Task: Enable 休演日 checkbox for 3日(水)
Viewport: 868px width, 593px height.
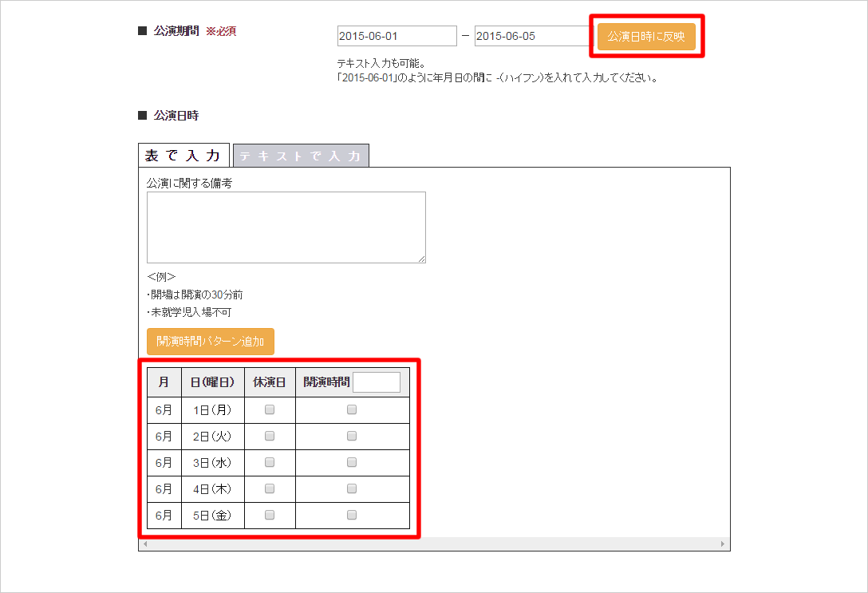Action: click(x=270, y=462)
